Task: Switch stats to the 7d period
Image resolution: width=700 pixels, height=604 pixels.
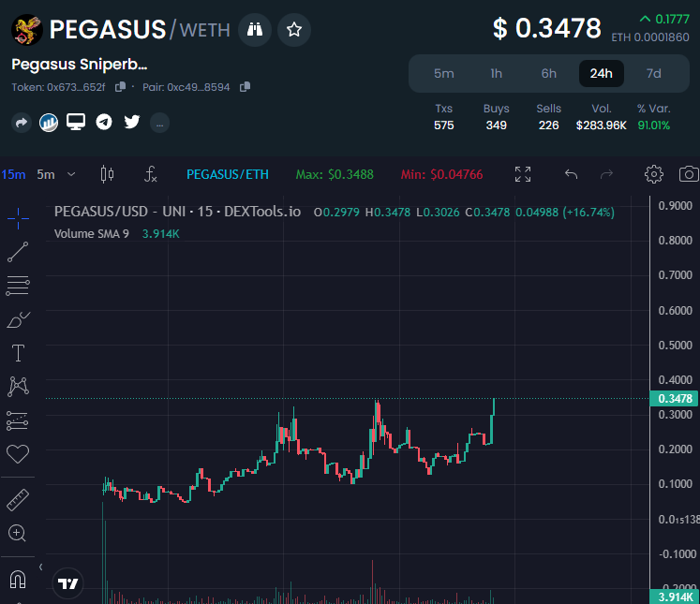Action: pos(653,74)
